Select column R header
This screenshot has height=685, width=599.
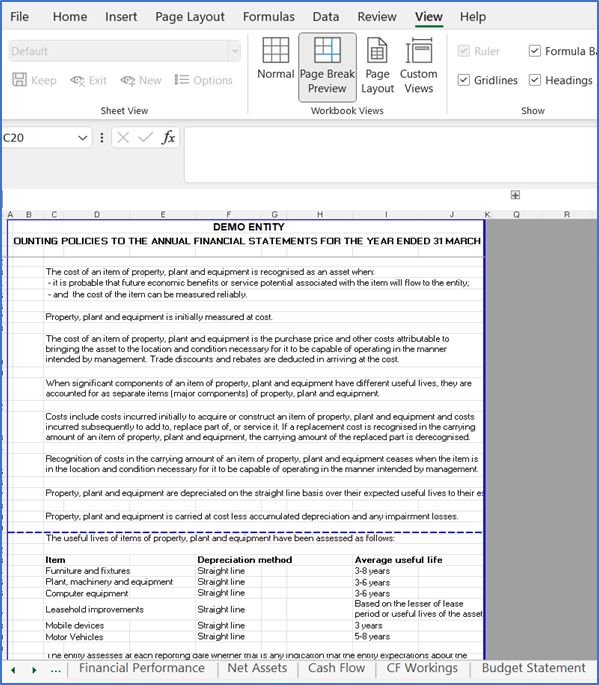coord(567,214)
